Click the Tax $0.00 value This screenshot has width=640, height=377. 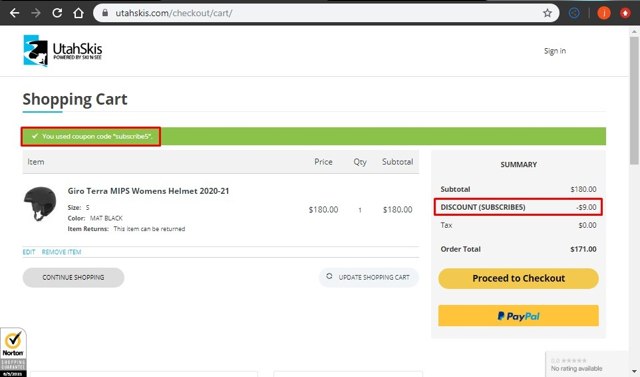pos(587,225)
